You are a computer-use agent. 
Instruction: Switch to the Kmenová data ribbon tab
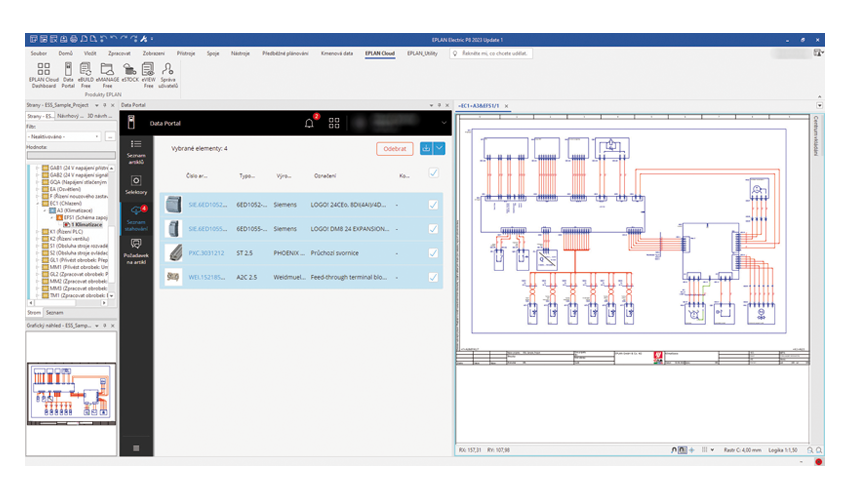pos(337,53)
